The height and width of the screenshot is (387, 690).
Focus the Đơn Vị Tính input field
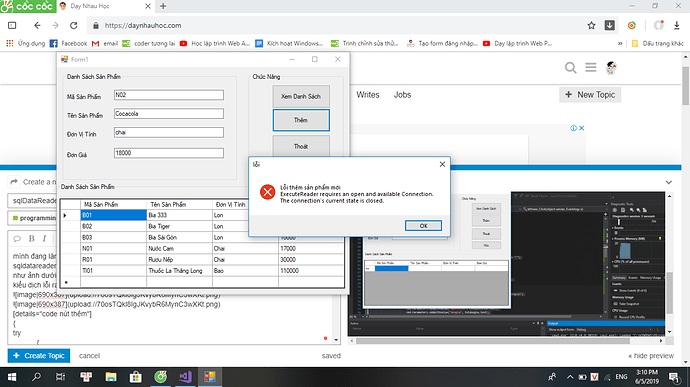tap(169, 133)
